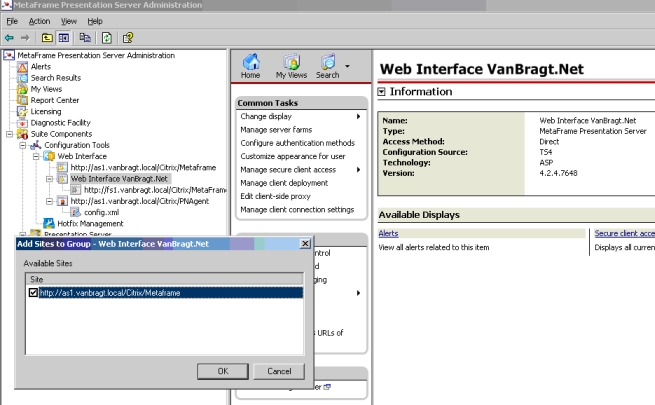Open the Manage secure client access arrow
Screen dimensions: 655x405
click(358, 170)
